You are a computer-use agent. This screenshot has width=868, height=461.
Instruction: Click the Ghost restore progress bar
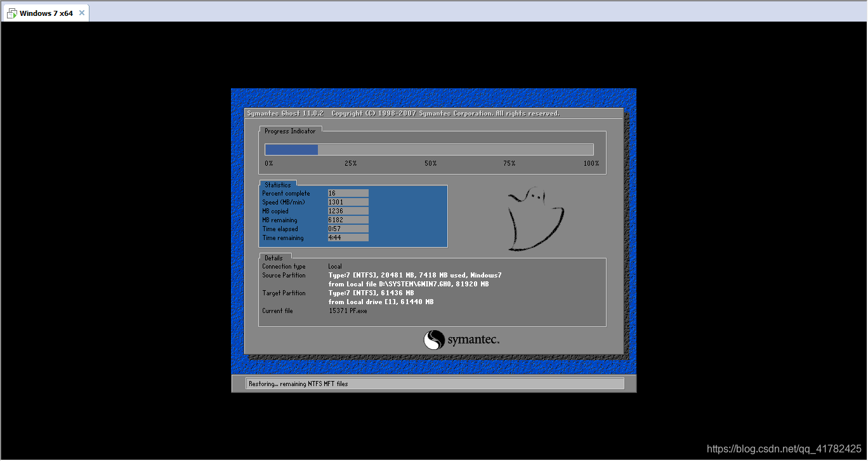429,149
